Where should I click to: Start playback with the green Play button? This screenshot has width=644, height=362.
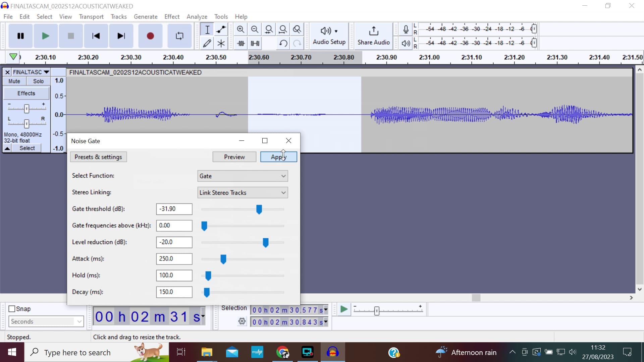pyautogui.click(x=46, y=36)
